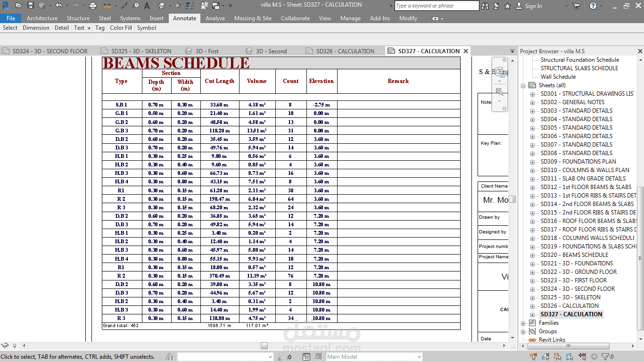Viewport: 644px width, 362px height.
Task: Switch to the 3D - Second view tab
Action: coord(266,51)
